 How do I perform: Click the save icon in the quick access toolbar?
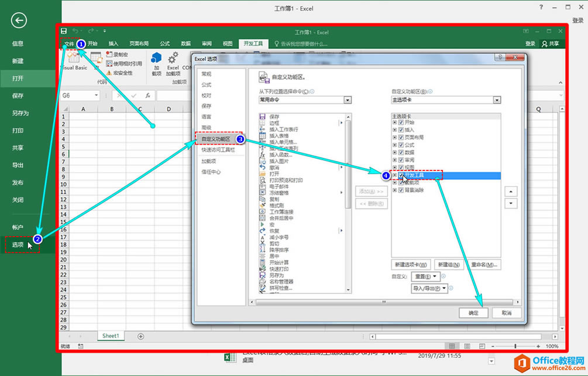point(64,31)
